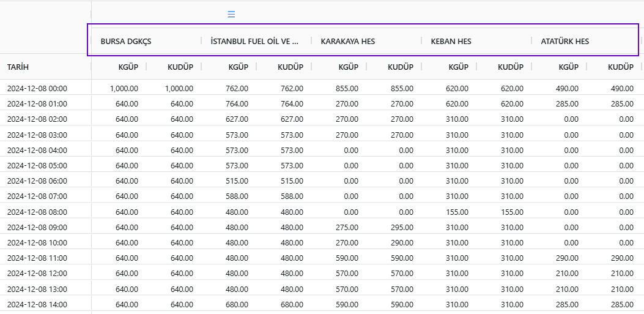The width and height of the screenshot is (644, 314).
Task: Click İSTANBUL FUEL OİL KUDÜP value 764.00
Action: click(292, 104)
